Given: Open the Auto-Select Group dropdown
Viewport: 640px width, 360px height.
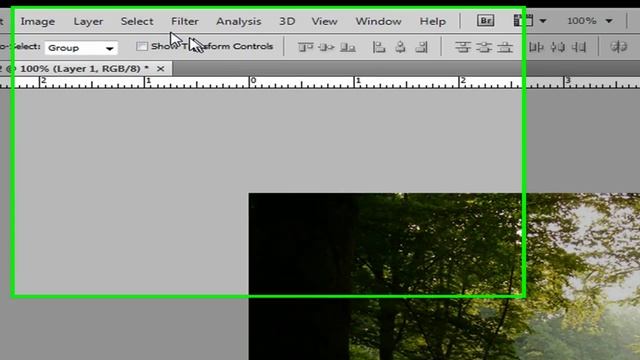Looking at the screenshot, I should pos(81,48).
